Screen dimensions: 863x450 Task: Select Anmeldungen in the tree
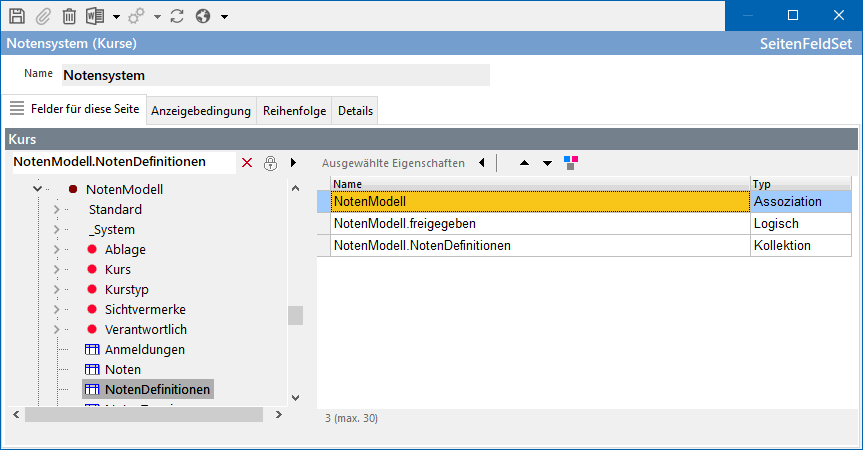[144, 349]
